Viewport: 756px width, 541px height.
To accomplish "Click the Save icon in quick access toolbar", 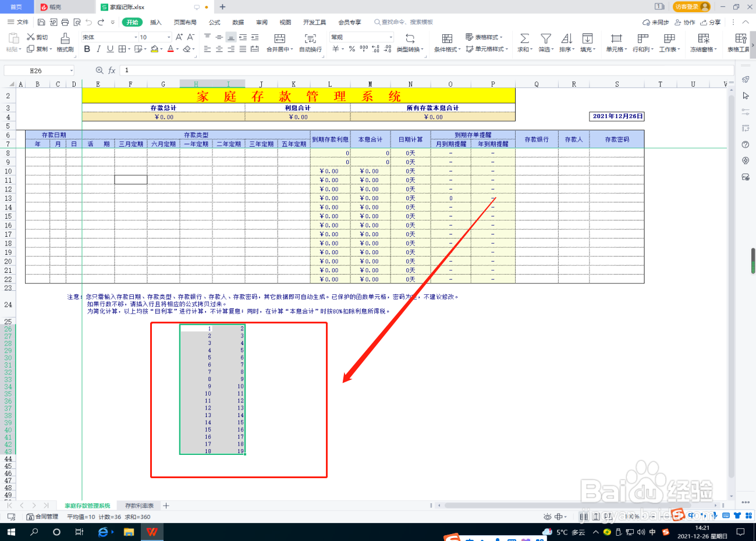I will (x=41, y=22).
